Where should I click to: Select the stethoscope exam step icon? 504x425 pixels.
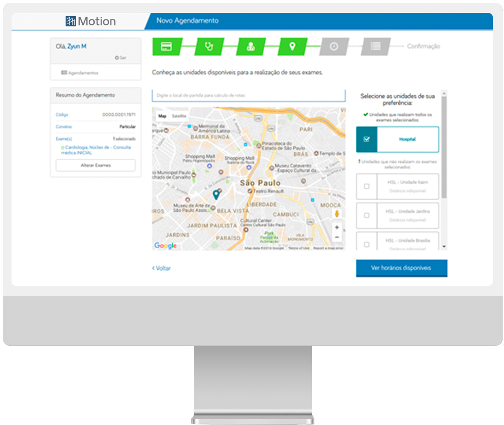pos(209,47)
